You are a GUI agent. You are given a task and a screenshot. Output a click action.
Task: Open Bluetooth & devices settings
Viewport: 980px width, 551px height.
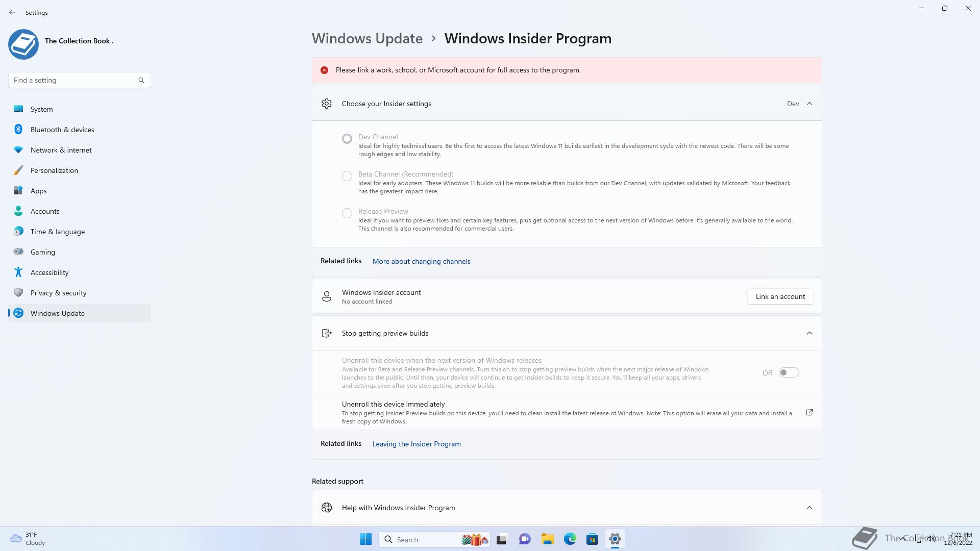point(80,130)
